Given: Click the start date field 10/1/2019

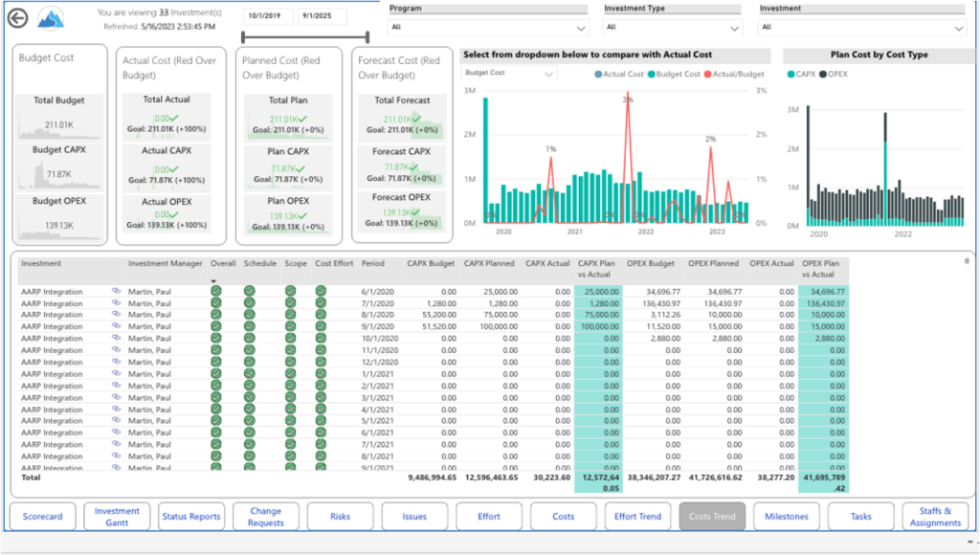Looking at the screenshot, I should [268, 16].
